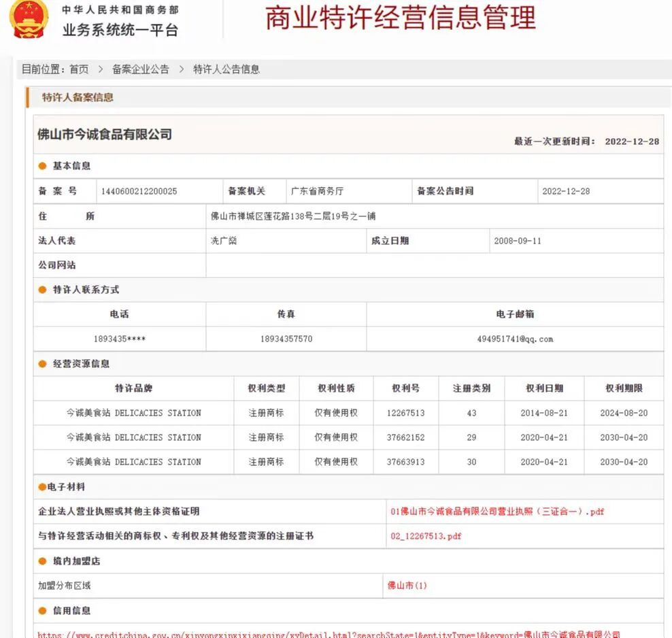Viewport: 672px width, 638px height.
Task: Click the empty 公司网站 value cell
Action: tap(435, 265)
